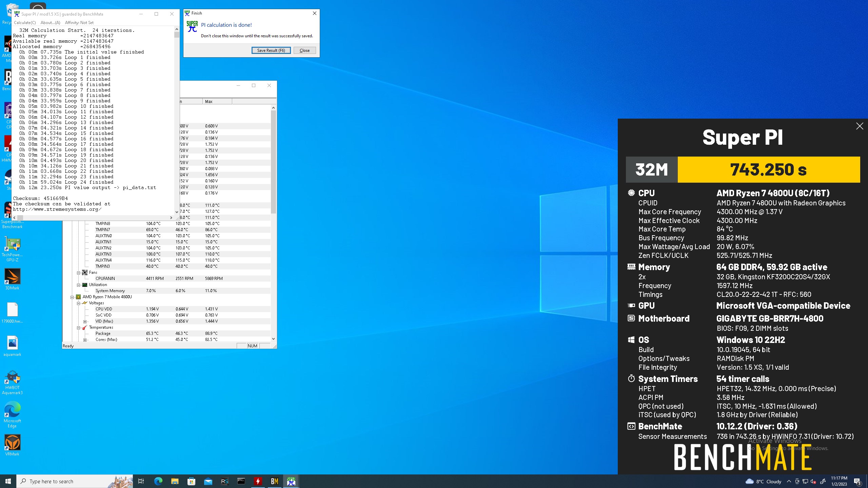Open the About...(A) menu in Super PI

tap(50, 23)
